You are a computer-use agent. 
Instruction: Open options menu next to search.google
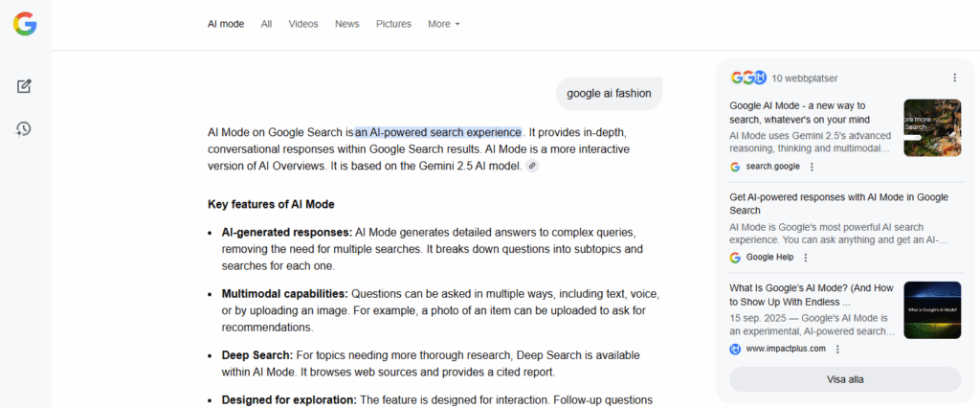point(812,167)
